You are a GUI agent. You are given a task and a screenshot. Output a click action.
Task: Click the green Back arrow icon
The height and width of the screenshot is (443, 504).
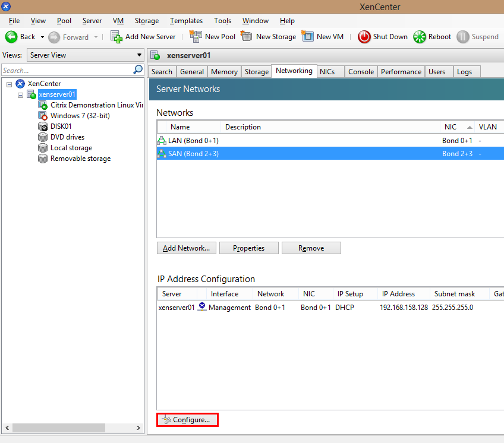tap(11, 37)
